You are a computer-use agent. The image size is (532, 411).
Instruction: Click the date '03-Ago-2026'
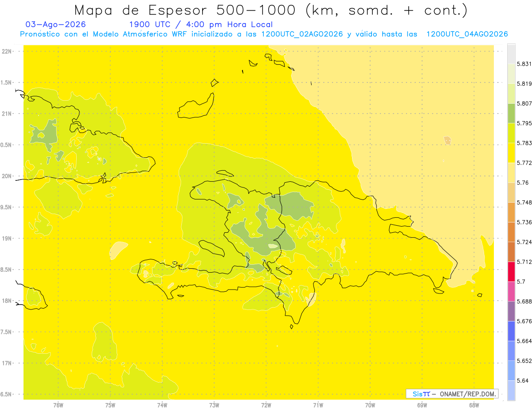coord(55,24)
